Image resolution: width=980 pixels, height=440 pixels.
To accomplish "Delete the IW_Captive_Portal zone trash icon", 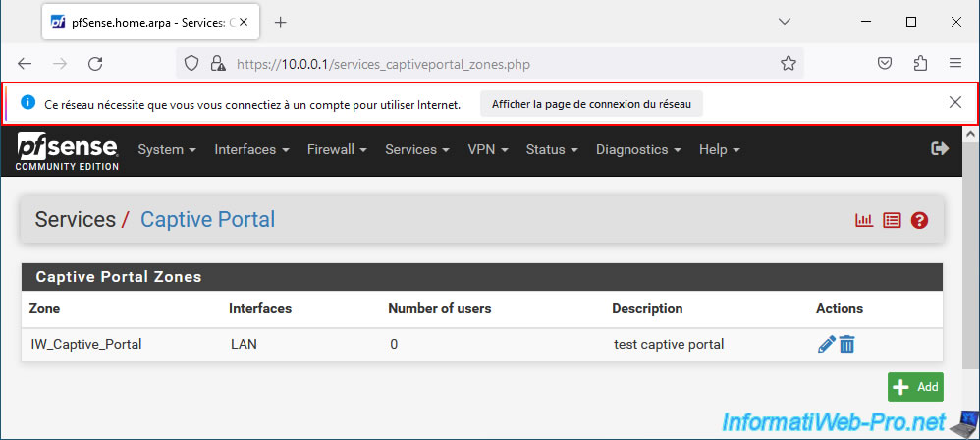I will point(846,344).
